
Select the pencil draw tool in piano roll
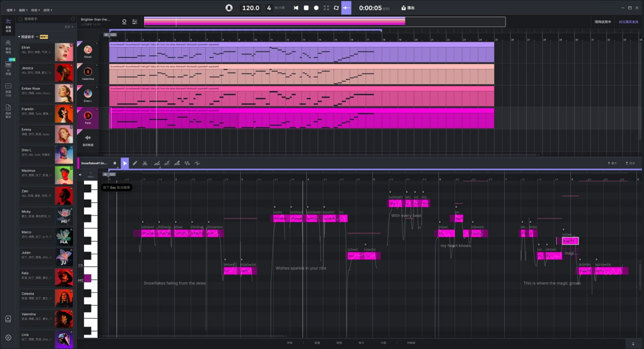(135, 163)
